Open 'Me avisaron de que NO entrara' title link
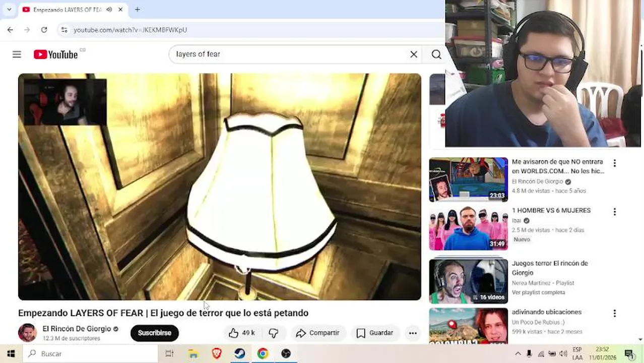Viewport: 644px width, 363px height. click(x=558, y=166)
